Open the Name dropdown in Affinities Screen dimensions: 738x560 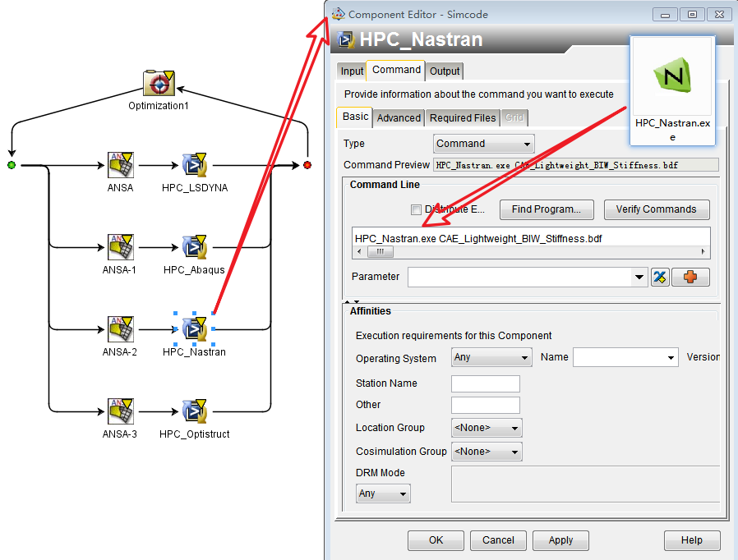coord(625,357)
